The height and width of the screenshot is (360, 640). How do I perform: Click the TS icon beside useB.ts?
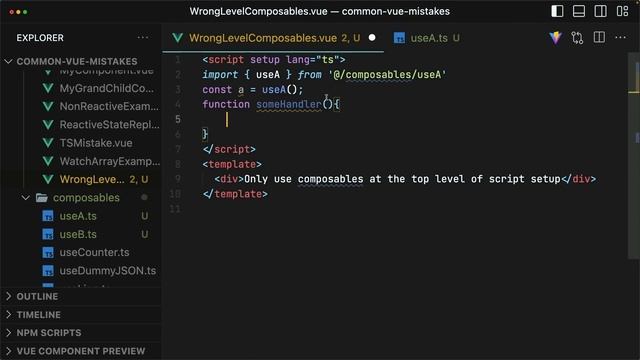[x=48, y=234]
